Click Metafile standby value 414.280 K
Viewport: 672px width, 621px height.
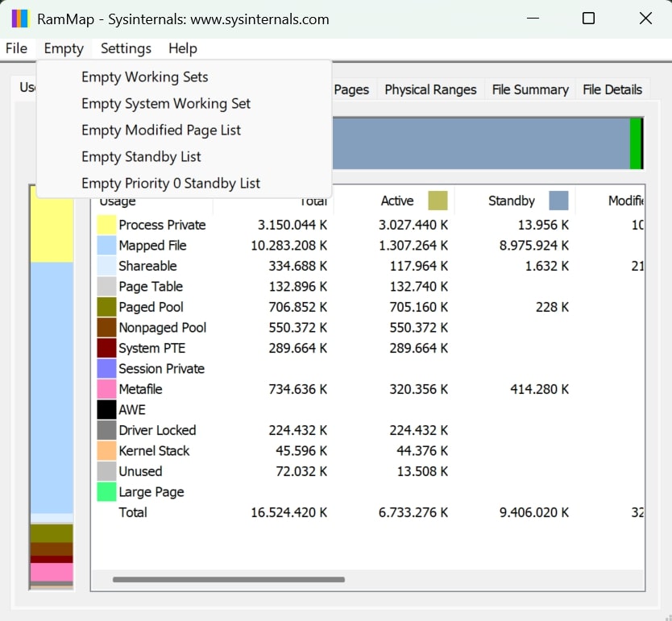click(x=540, y=389)
